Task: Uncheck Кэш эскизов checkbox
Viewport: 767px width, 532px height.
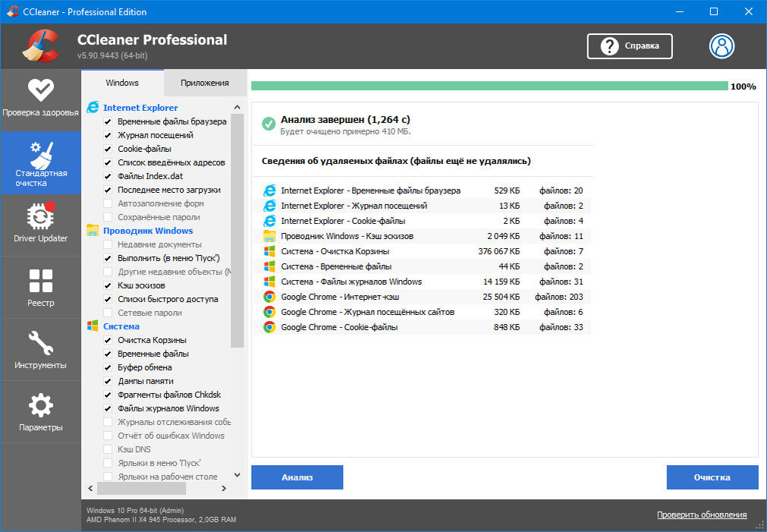Action: [x=108, y=285]
